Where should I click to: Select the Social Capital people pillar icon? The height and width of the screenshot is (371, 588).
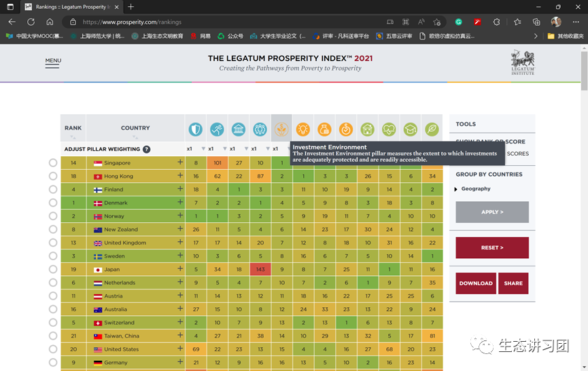[260, 129]
